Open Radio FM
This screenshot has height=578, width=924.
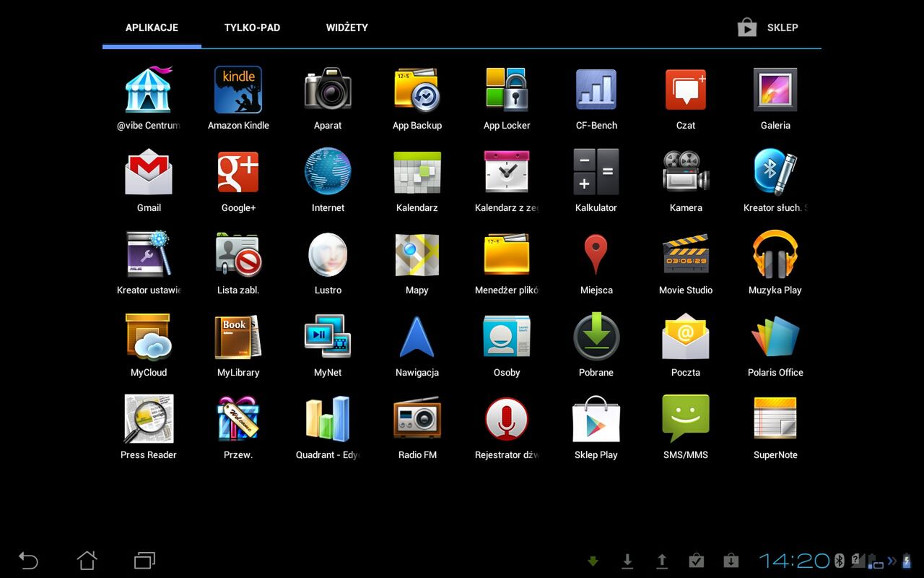point(417,419)
